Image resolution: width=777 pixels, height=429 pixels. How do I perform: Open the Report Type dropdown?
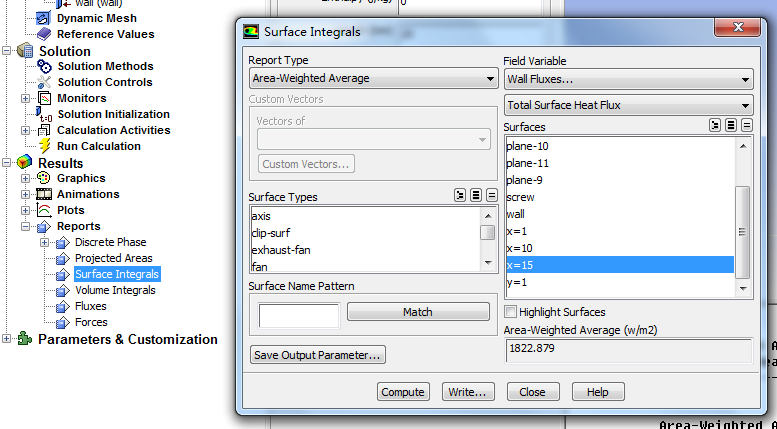373,78
